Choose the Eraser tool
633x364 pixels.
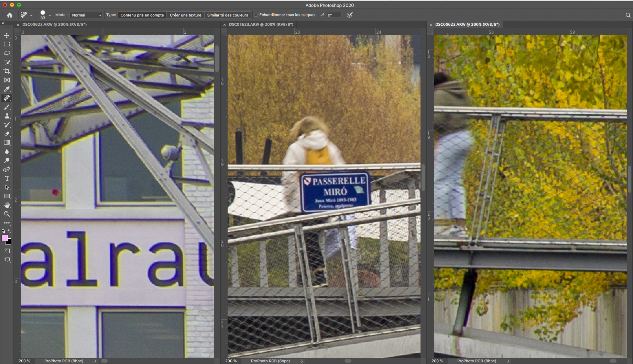(7, 134)
